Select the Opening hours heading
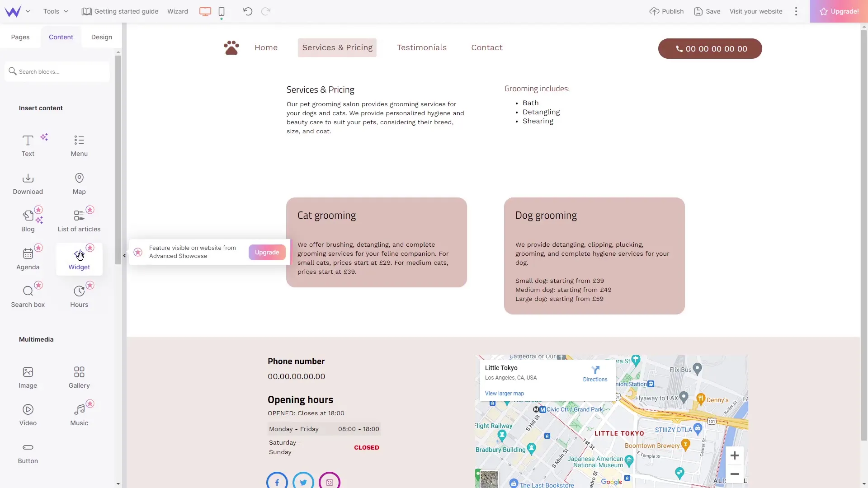The width and height of the screenshot is (868, 488). click(300, 399)
